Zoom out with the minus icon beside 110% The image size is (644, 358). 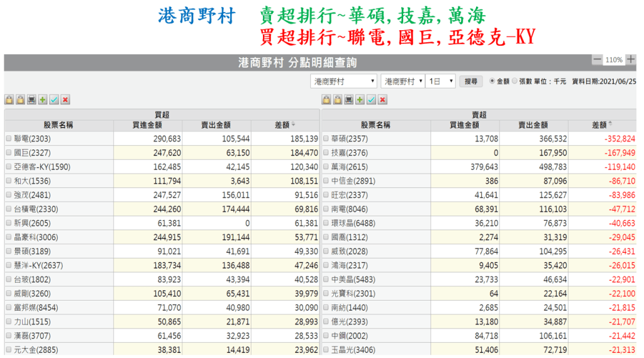pos(597,60)
